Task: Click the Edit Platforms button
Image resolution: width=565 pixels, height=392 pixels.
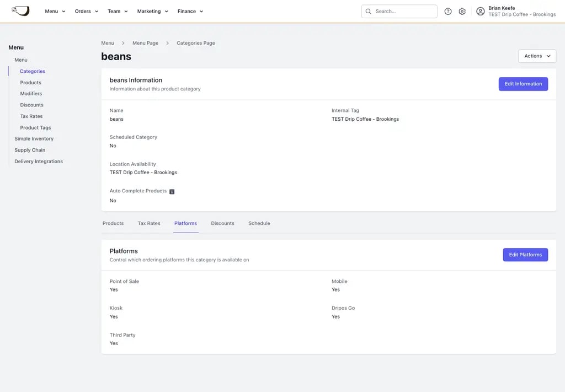Action: coord(525,255)
